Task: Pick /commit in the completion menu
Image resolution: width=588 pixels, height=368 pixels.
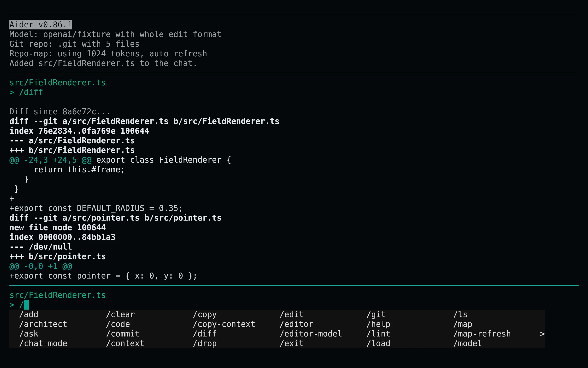Action: tap(123, 334)
